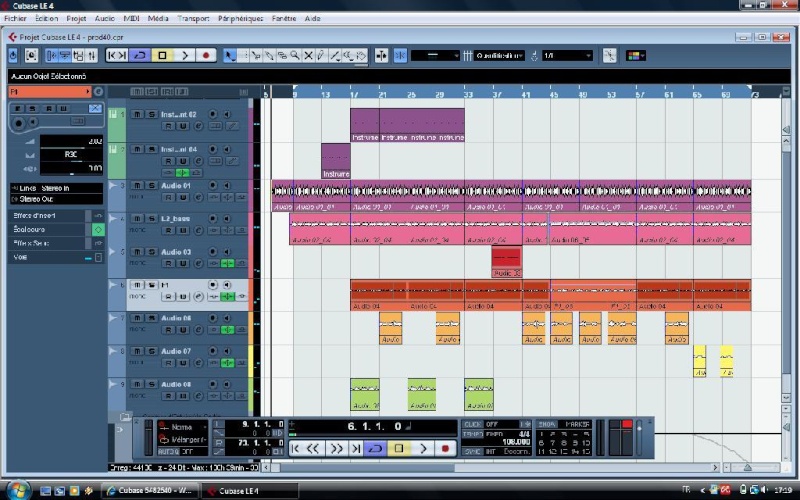Click toolbar Go to Previous/Next Marker button
Image resolution: width=800 pixels, height=500 pixels.
click(117, 55)
